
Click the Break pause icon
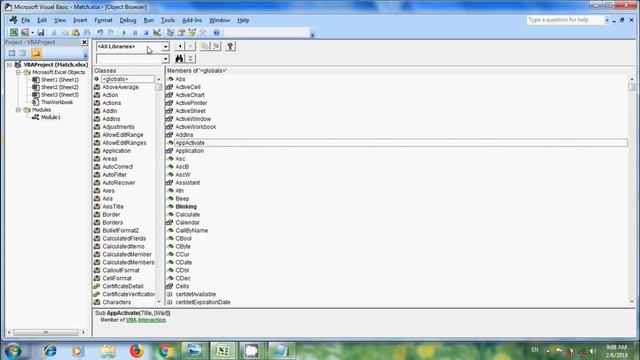tap(135, 32)
